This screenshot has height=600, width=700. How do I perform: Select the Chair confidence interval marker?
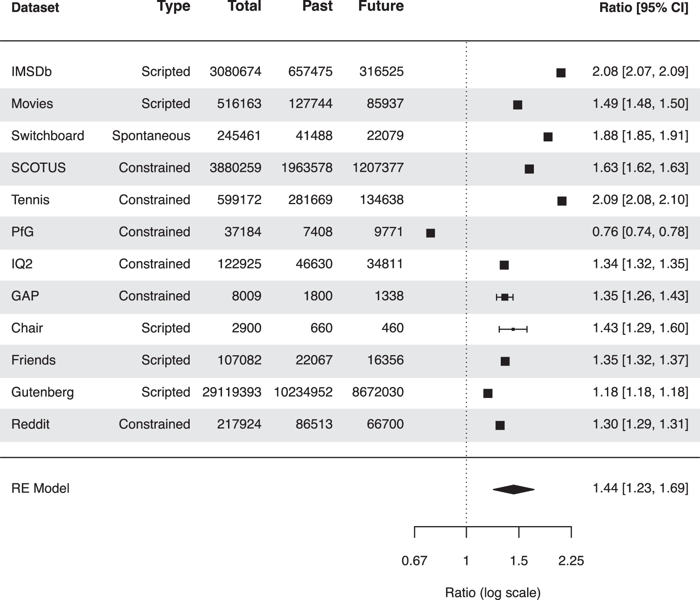point(513,329)
